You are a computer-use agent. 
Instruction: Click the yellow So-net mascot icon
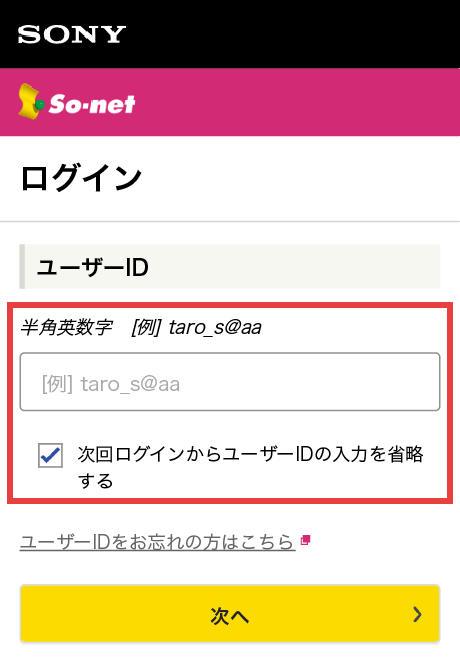point(31,101)
